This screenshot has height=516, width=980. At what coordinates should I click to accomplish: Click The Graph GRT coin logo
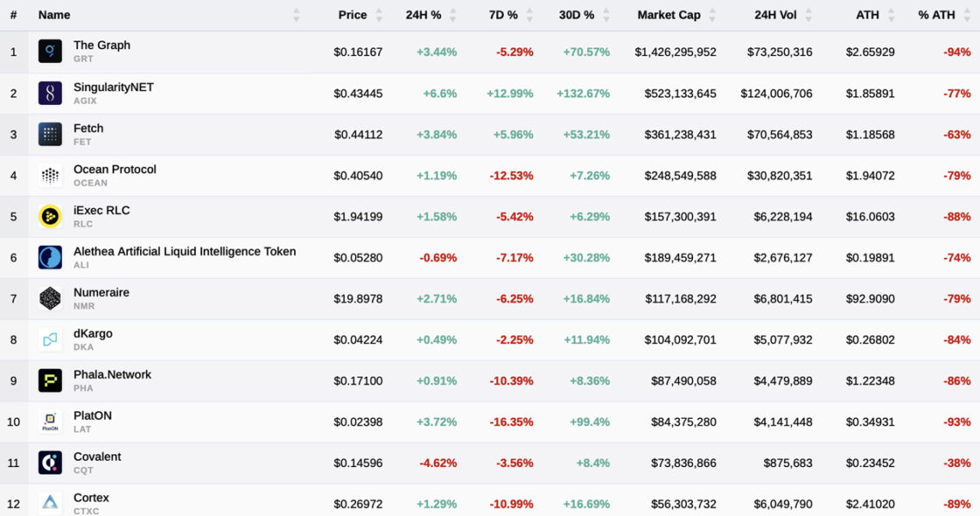click(50, 52)
